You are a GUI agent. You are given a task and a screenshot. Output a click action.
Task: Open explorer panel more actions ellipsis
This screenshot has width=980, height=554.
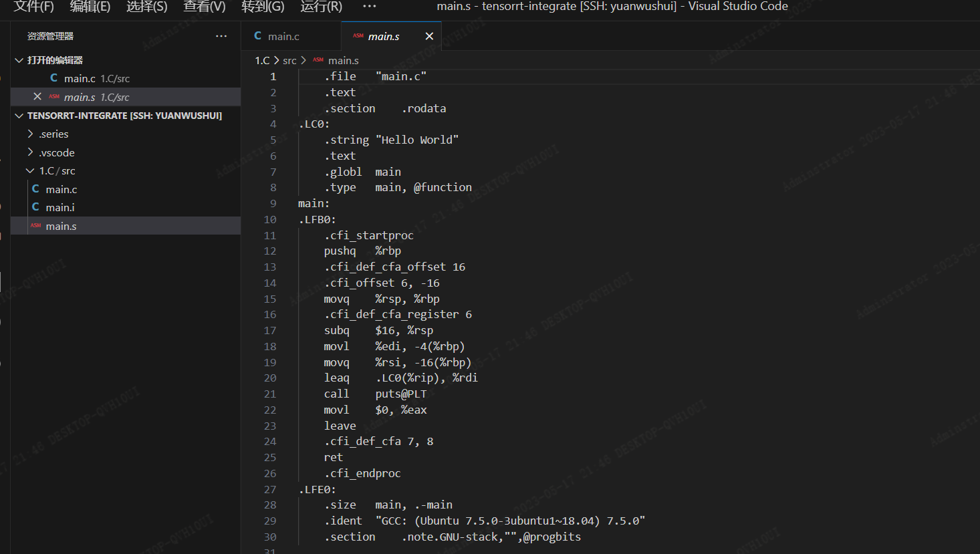(221, 36)
